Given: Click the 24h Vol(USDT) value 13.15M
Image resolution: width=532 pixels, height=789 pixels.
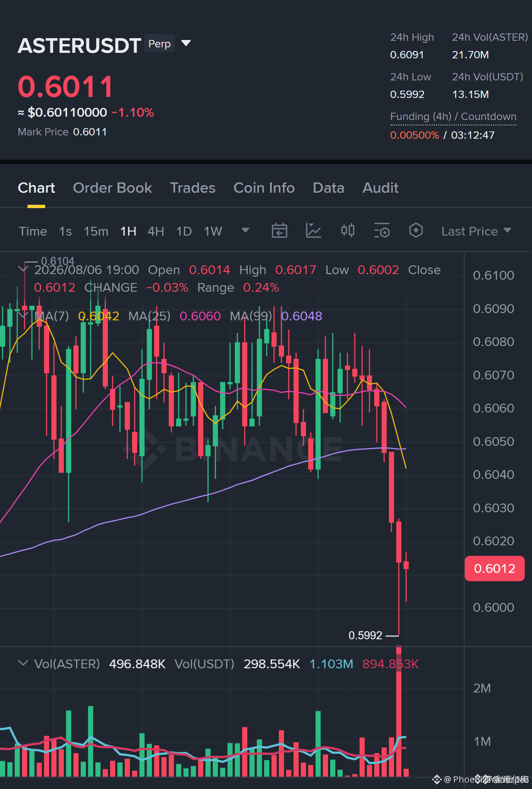Looking at the screenshot, I should pyautogui.click(x=470, y=94).
